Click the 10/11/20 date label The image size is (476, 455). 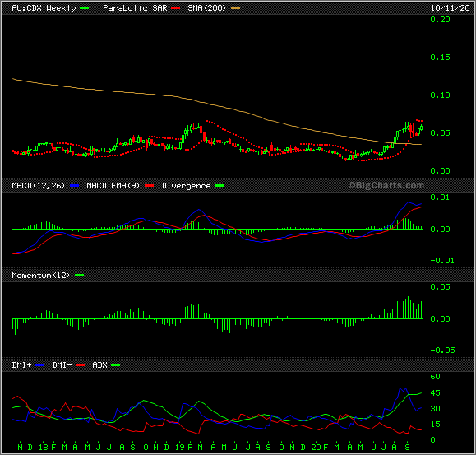pyautogui.click(x=451, y=8)
